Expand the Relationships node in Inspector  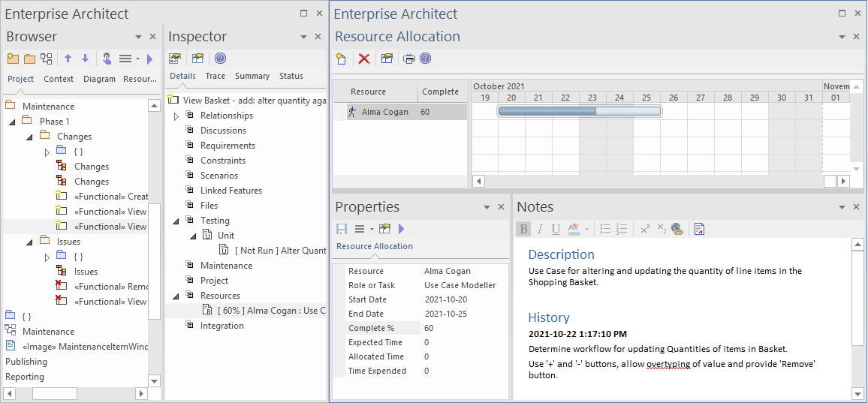176,116
